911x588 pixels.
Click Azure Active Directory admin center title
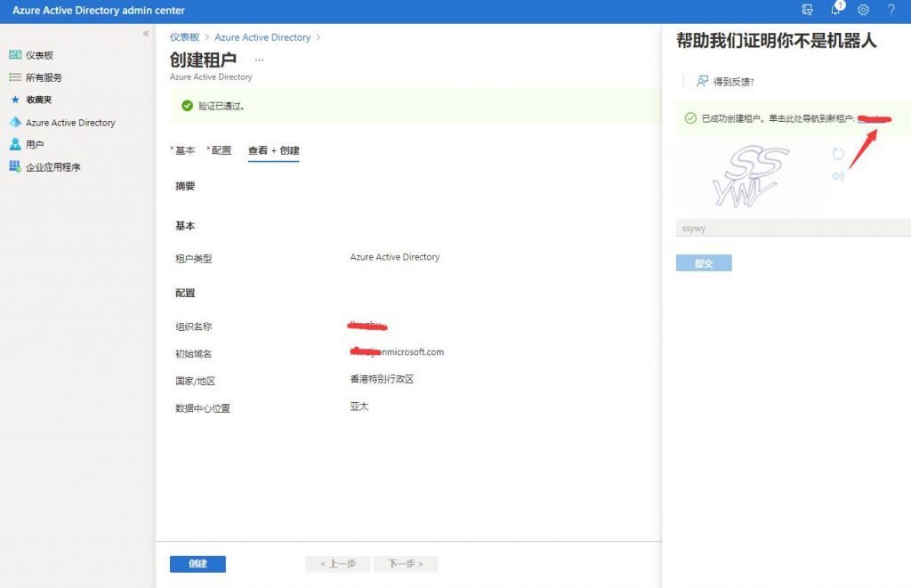[99, 11]
